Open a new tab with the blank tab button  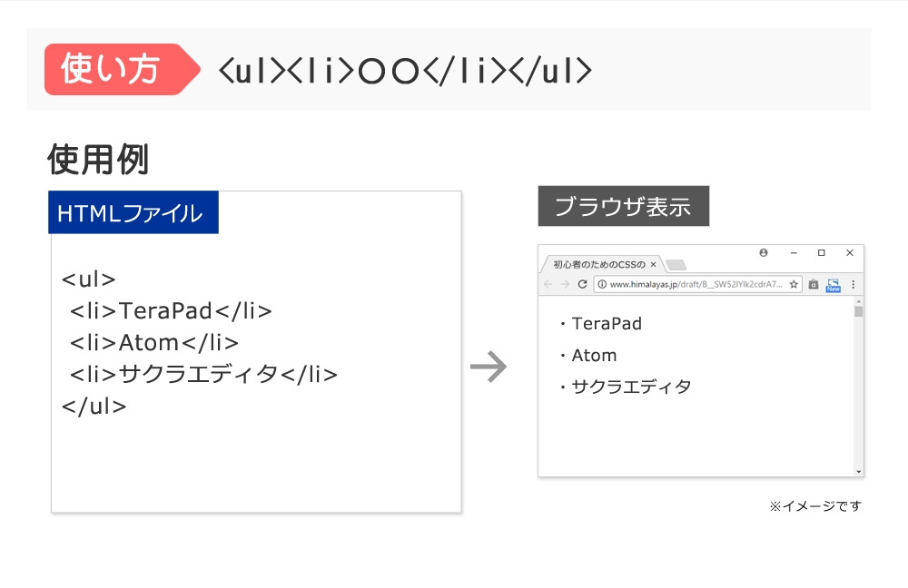(x=676, y=265)
